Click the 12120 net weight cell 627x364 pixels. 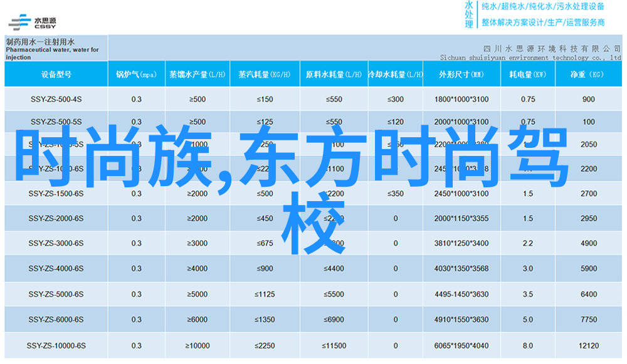[588, 346]
